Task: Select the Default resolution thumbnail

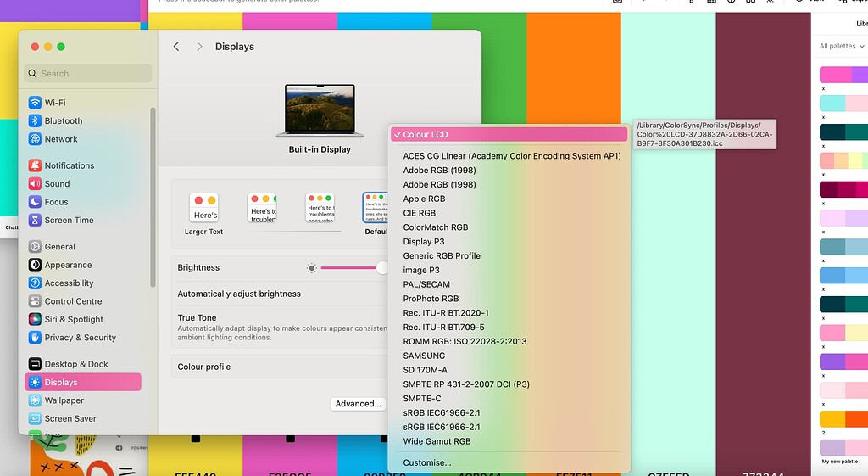Action: coord(375,208)
